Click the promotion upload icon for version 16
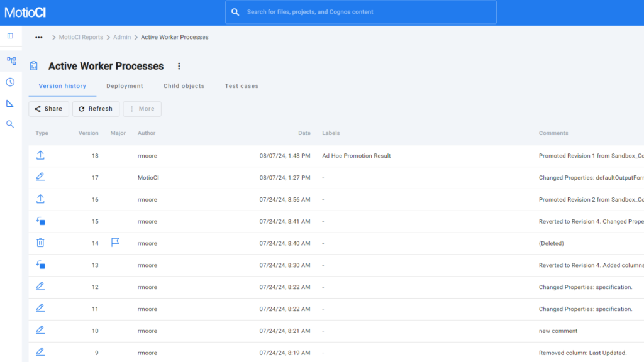The width and height of the screenshot is (644, 362). tap(40, 199)
